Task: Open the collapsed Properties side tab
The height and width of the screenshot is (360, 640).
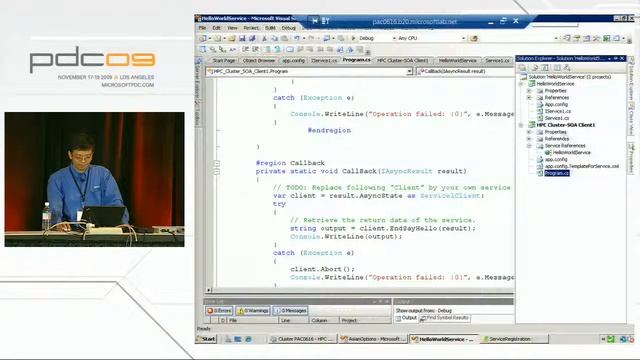Action: tap(631, 158)
